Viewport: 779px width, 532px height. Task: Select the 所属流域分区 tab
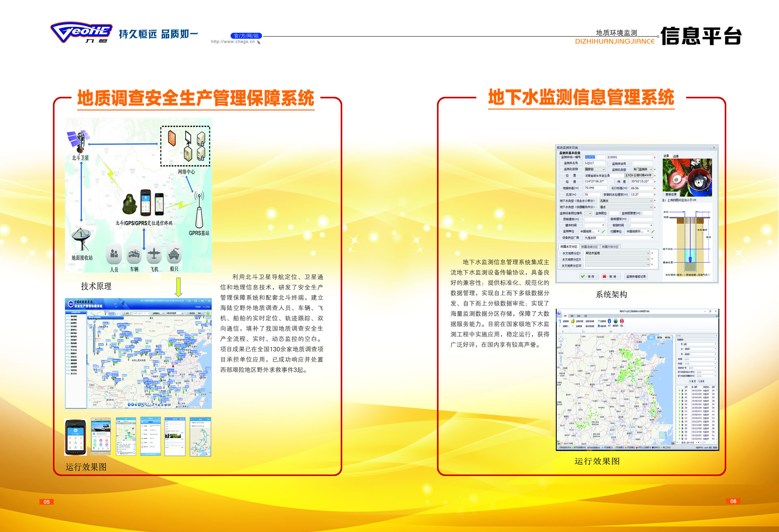(x=590, y=247)
